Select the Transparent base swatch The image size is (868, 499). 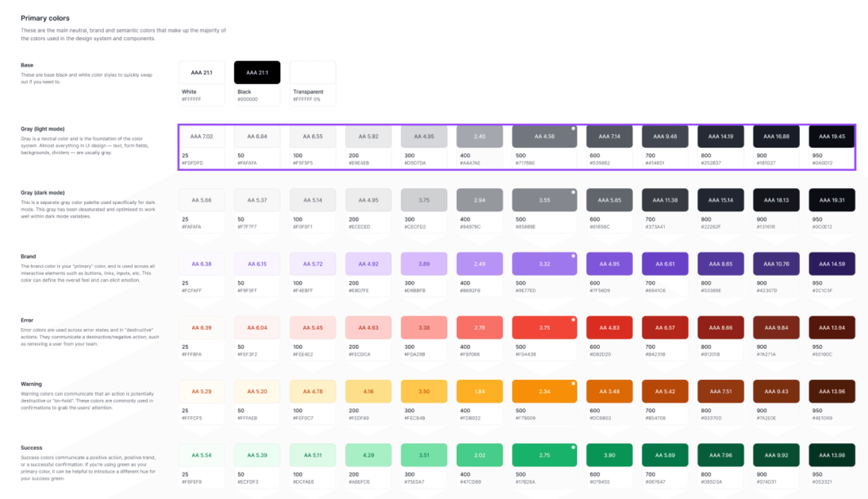(312, 73)
